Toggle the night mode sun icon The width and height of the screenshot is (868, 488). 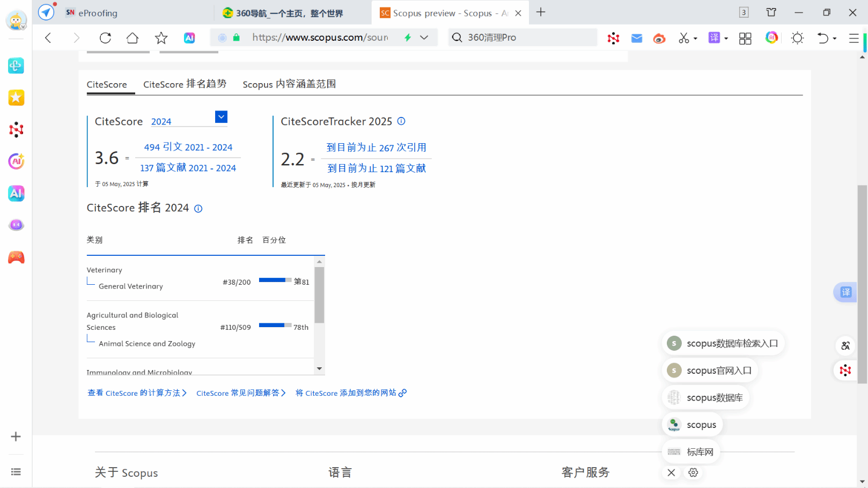point(797,38)
